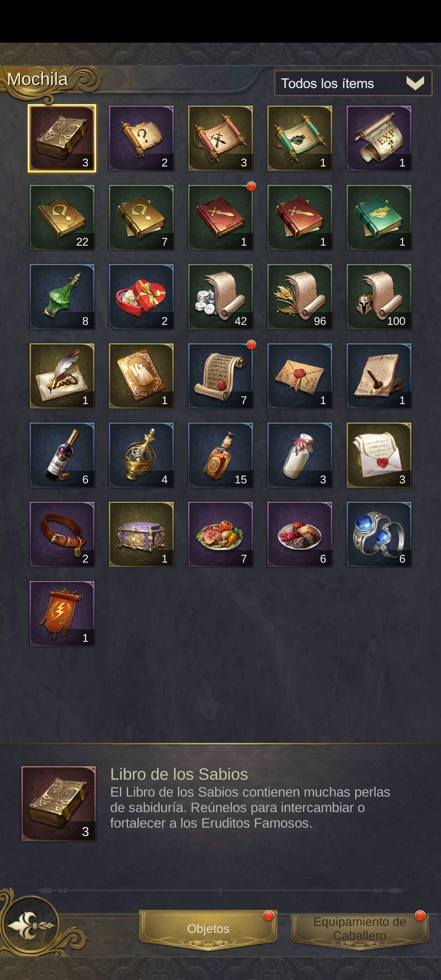Open the Equipamiento de Caballero tab
The width and height of the screenshot is (441, 980).
pyautogui.click(x=359, y=928)
